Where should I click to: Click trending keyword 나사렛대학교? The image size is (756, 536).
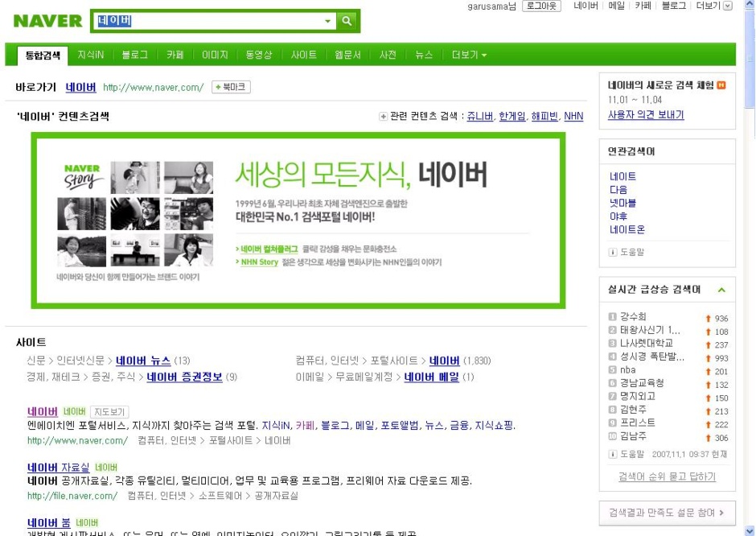pyautogui.click(x=647, y=343)
